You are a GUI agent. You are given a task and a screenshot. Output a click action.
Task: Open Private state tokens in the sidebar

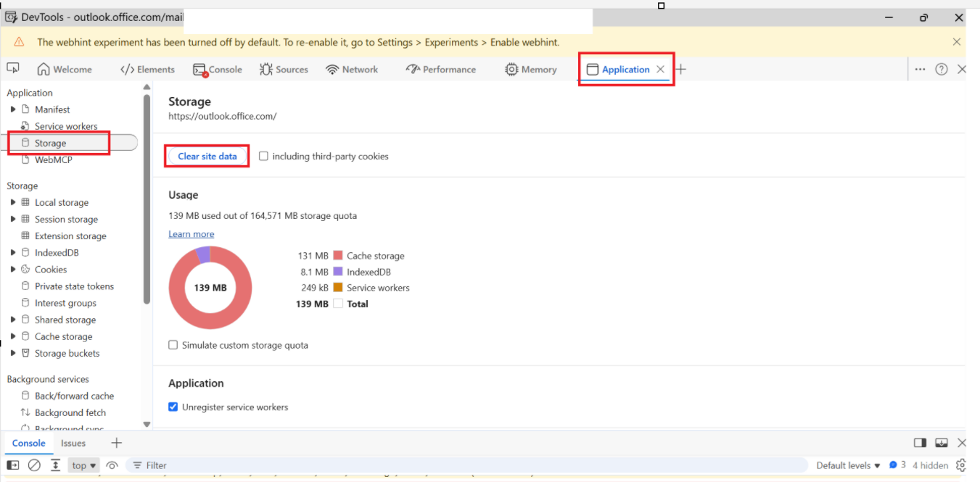[x=74, y=286]
